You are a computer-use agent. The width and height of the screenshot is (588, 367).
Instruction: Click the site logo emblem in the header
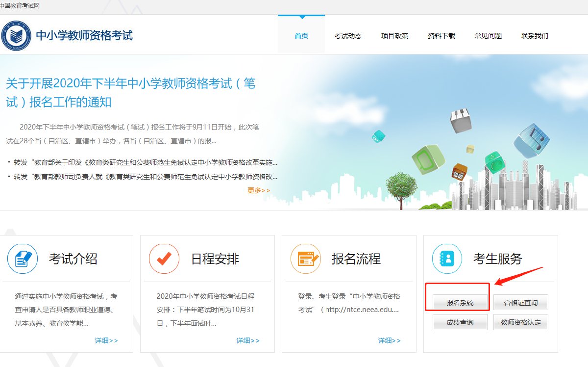click(16, 35)
